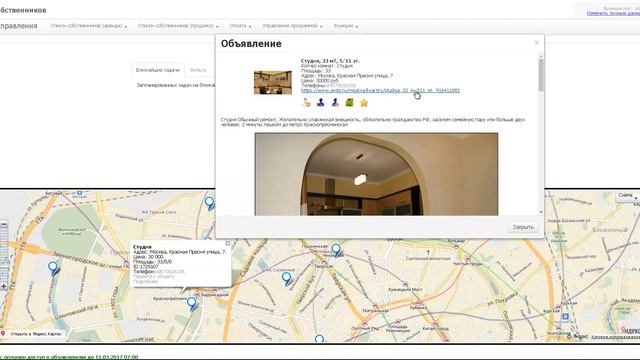The image size is (640, 360).
Task: Switch to the Ближайшие задачи tab
Action: [x=158, y=70]
